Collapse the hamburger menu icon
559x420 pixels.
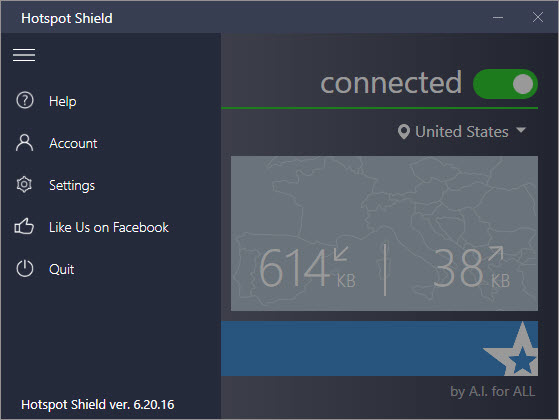pos(24,55)
